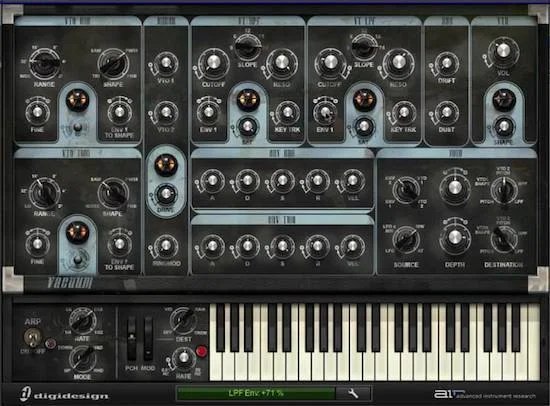Click the low-pass filter ENV 1 knob

click(x=325, y=112)
